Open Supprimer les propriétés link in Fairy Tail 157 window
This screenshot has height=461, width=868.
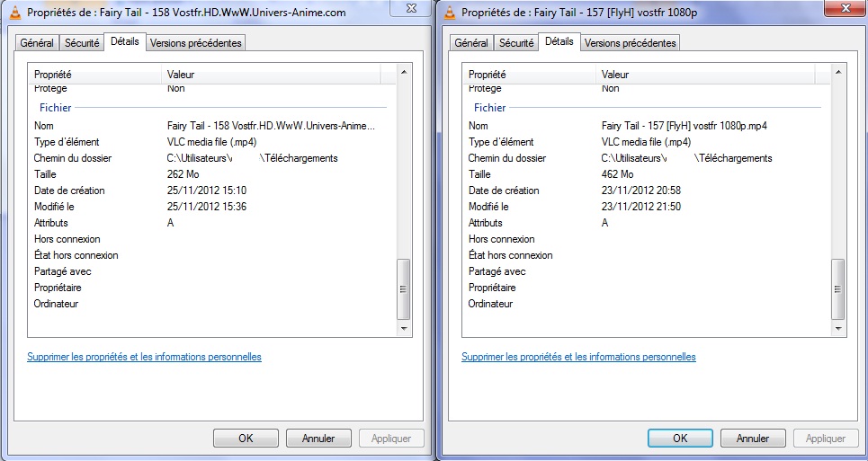(578, 357)
